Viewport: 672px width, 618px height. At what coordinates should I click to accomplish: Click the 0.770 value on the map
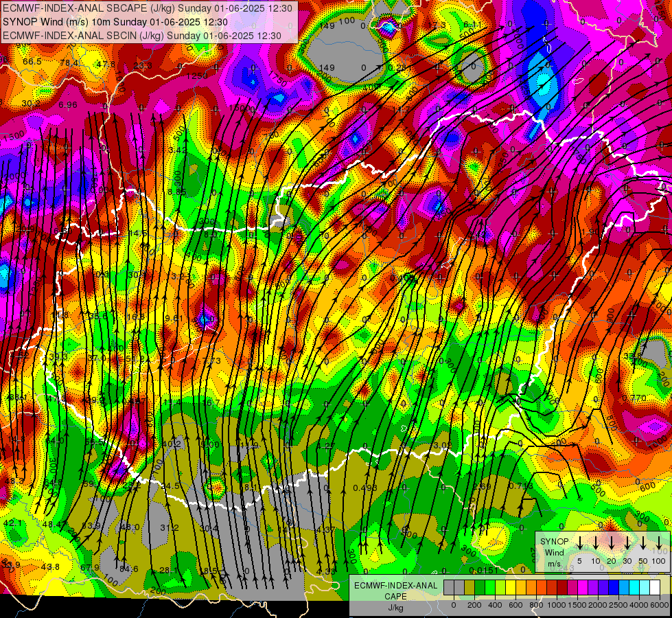634,398
